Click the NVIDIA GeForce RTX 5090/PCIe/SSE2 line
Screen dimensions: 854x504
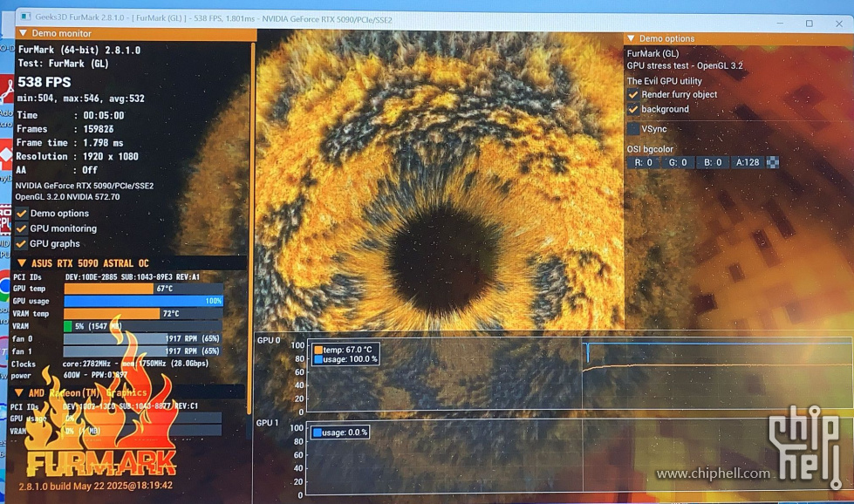(x=85, y=186)
